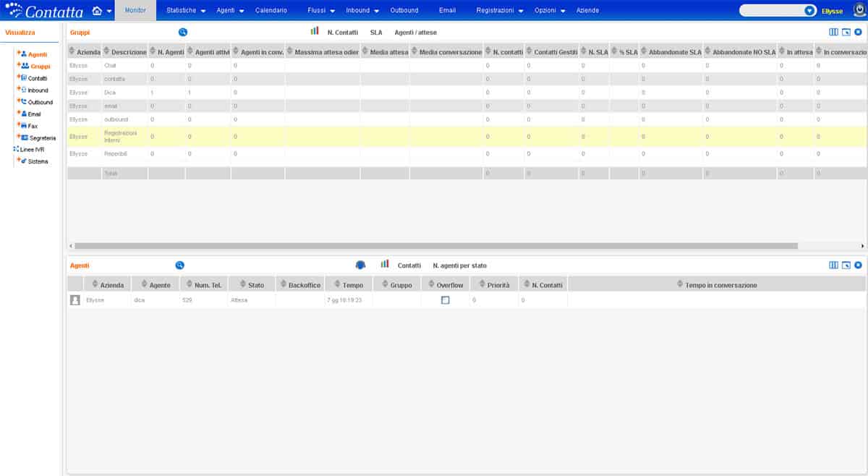Expand the Agenti tree node in sidebar
The height and width of the screenshot is (476, 868).
click(19, 54)
